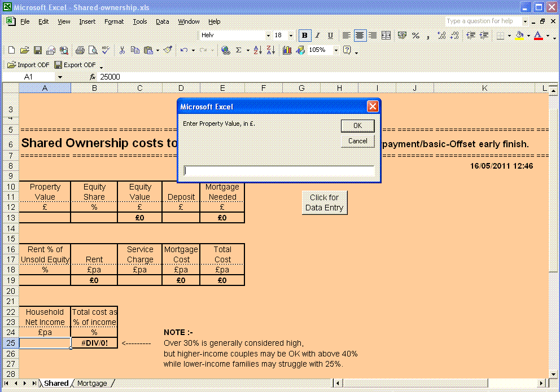Click the AutoSum sigma icon

[239, 50]
